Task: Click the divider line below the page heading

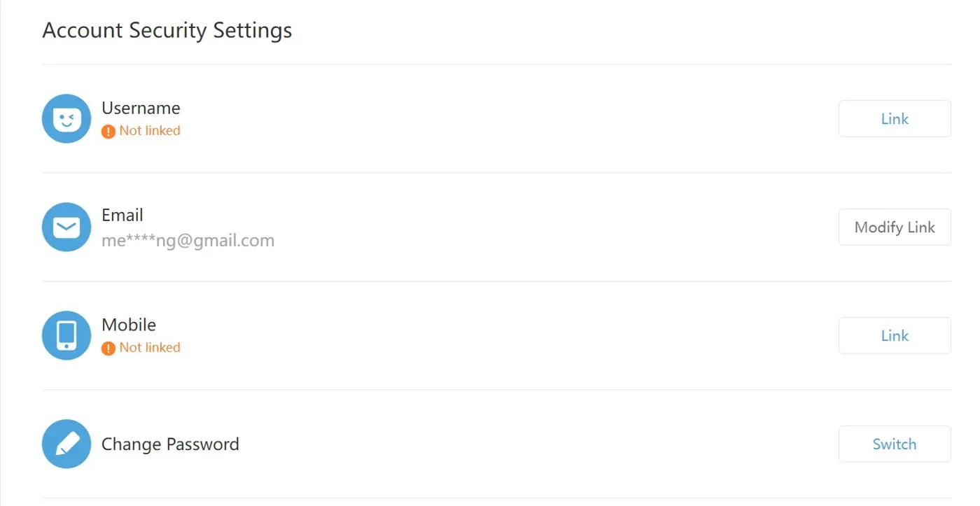Action: [496, 64]
